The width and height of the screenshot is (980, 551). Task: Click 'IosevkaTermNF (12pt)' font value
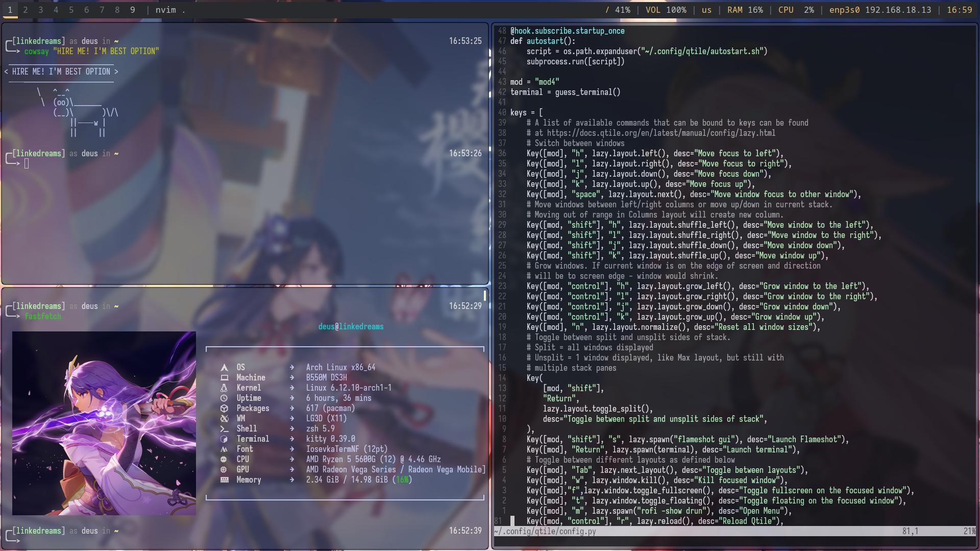[x=347, y=449]
